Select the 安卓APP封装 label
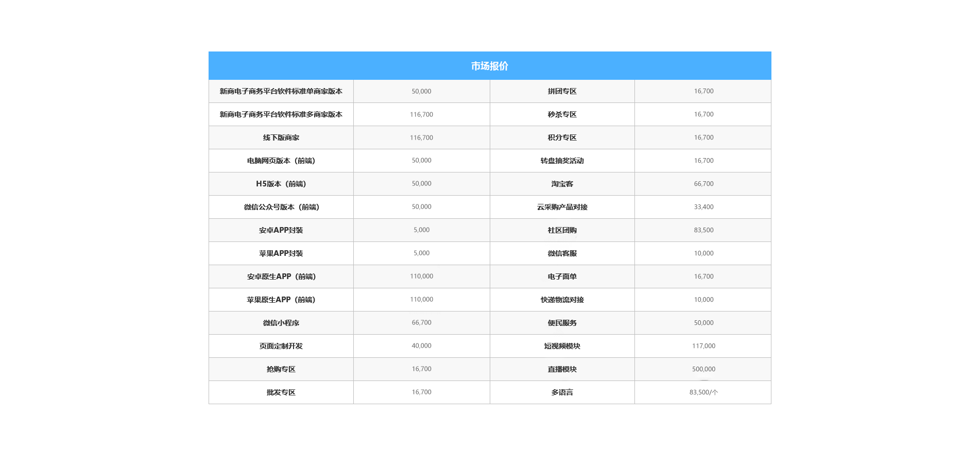Image resolution: width=980 pixels, height=450 pixels. point(281,230)
